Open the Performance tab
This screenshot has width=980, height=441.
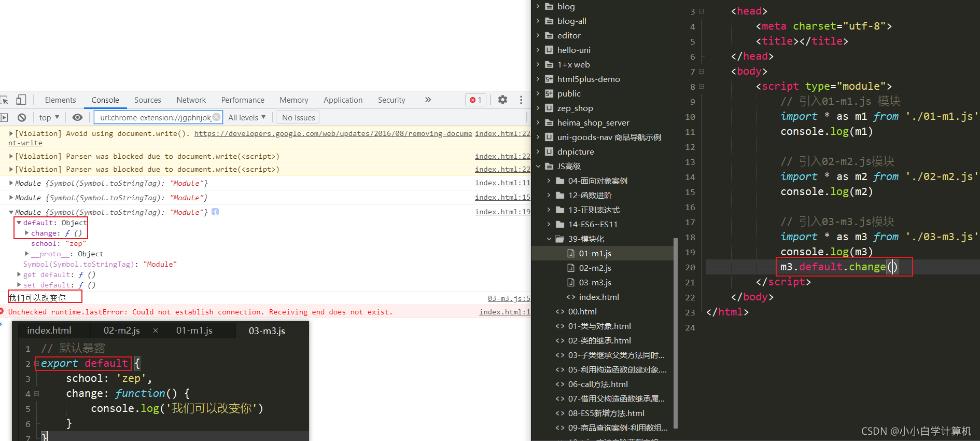243,100
